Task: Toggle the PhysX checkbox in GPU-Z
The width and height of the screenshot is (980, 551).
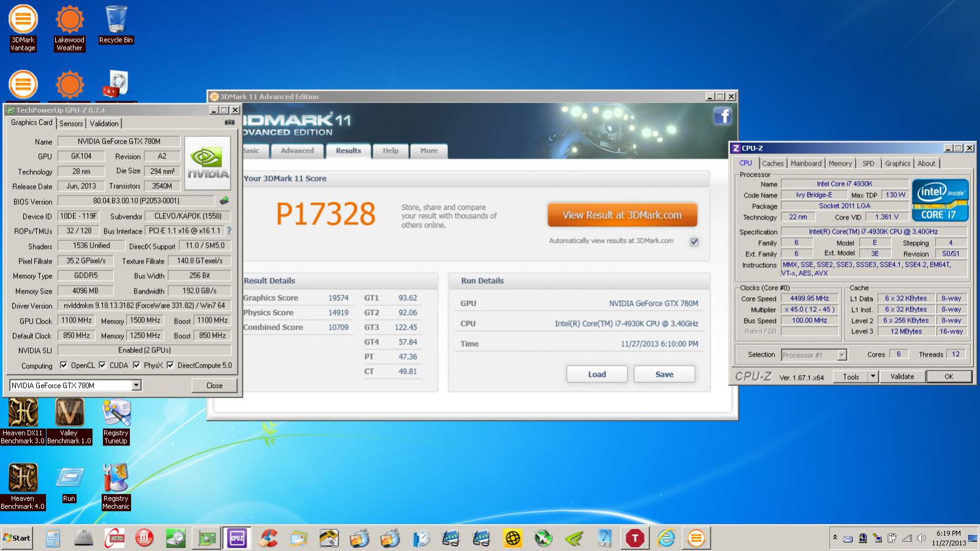Action: [136, 365]
